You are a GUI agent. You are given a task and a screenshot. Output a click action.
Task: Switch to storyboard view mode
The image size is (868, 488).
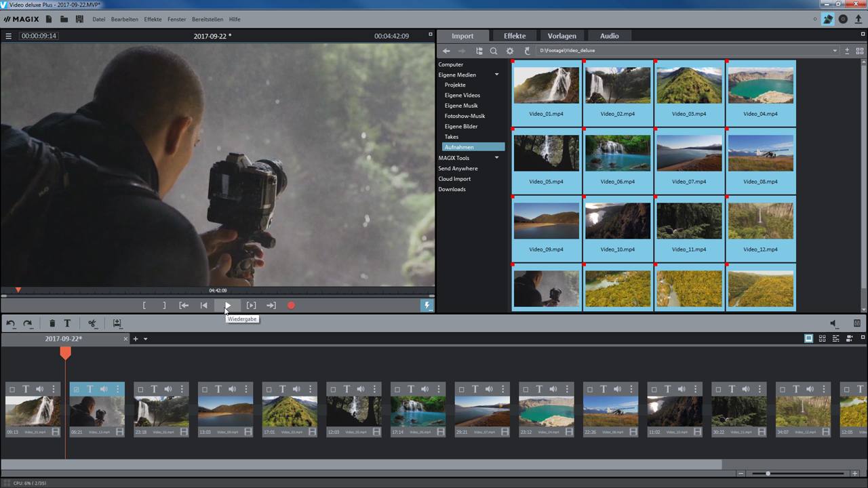[808, 339]
